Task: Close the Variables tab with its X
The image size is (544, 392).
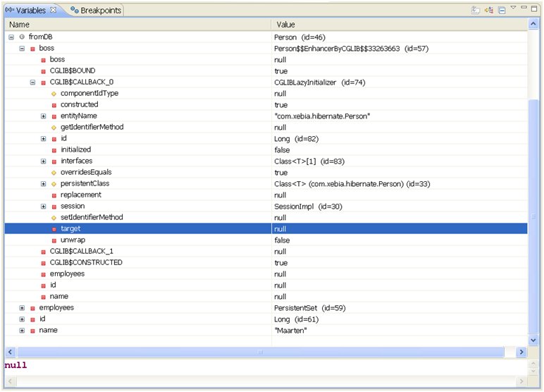Action: tap(53, 10)
